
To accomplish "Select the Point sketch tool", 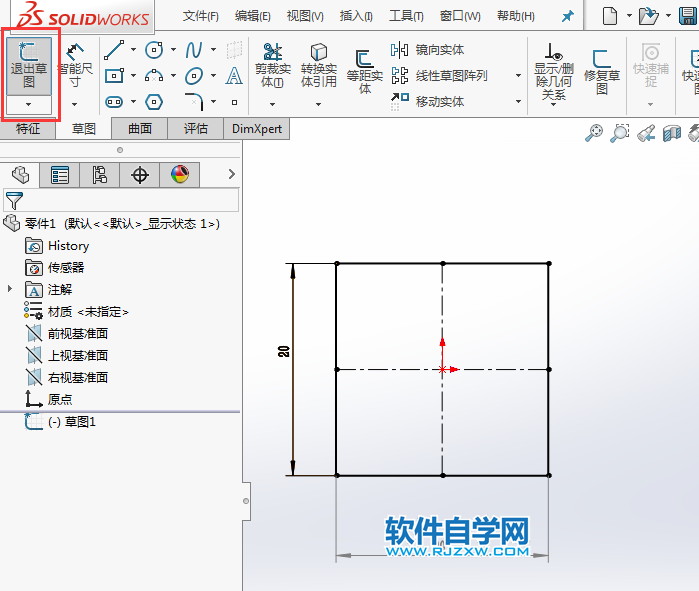I will 234,103.
